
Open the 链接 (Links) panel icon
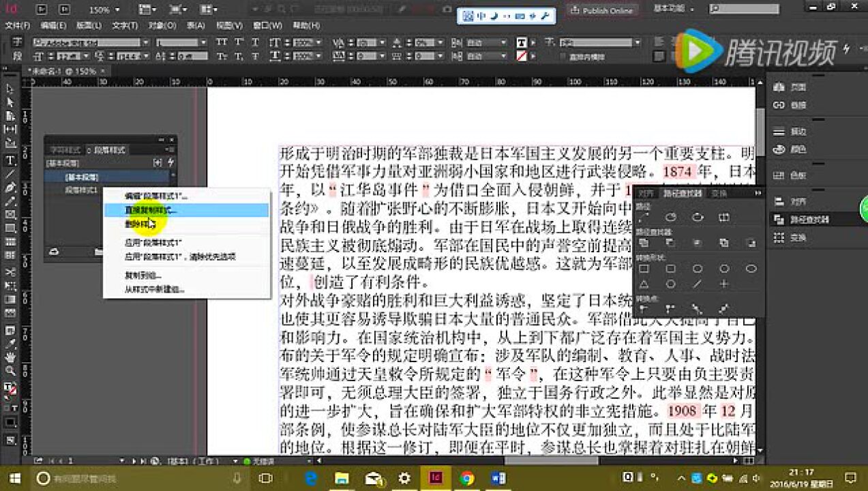tap(779, 103)
